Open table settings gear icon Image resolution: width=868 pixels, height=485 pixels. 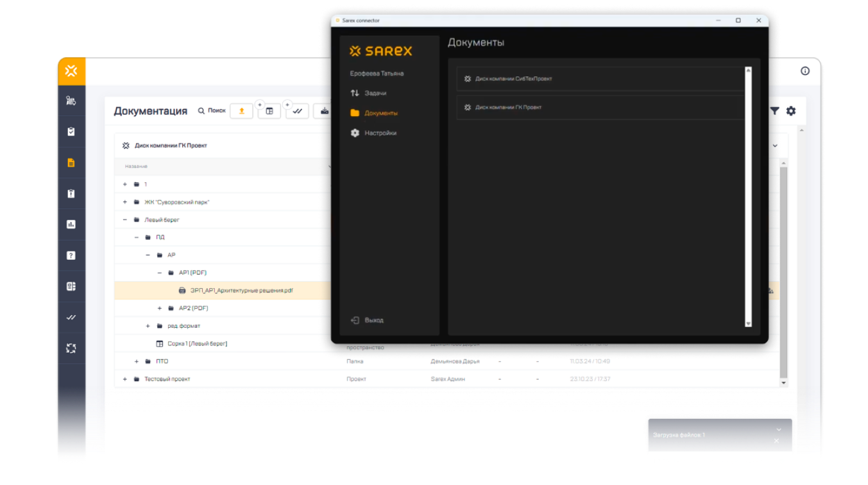[x=791, y=111]
